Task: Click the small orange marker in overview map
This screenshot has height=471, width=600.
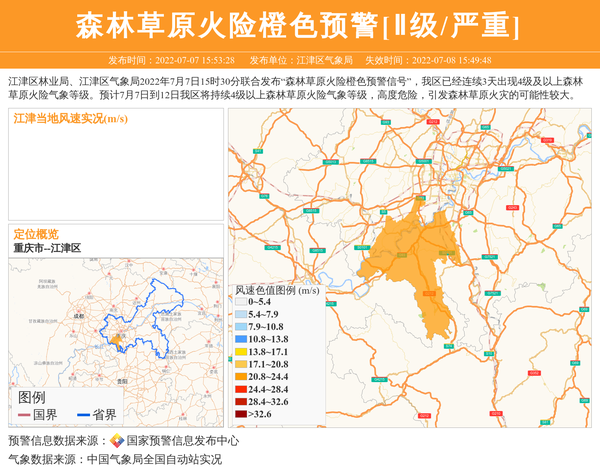Action: tap(117, 340)
